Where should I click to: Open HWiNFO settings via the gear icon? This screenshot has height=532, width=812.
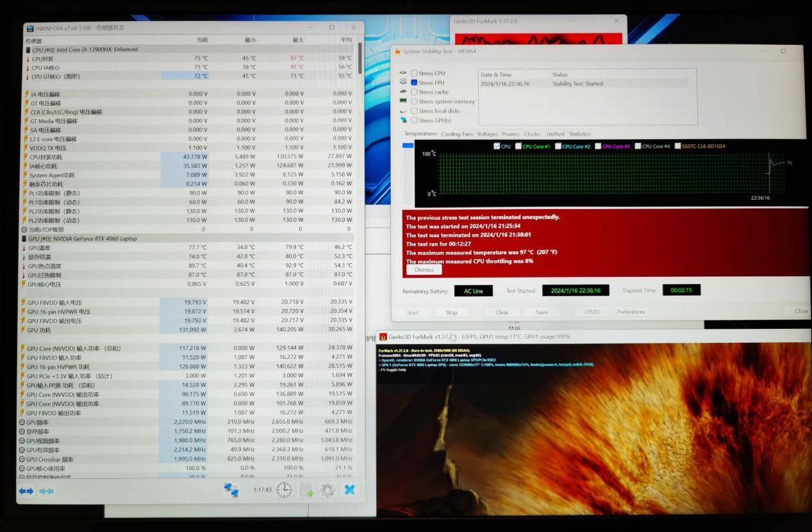coord(327,490)
